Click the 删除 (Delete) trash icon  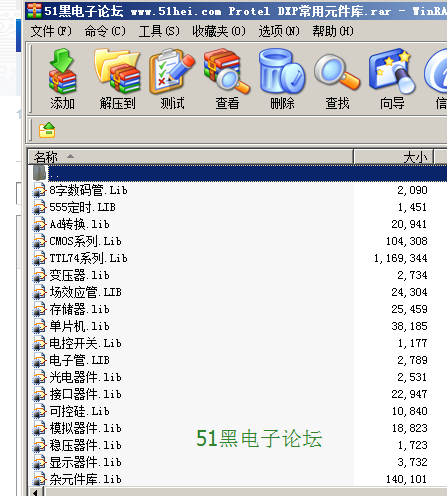282,79
